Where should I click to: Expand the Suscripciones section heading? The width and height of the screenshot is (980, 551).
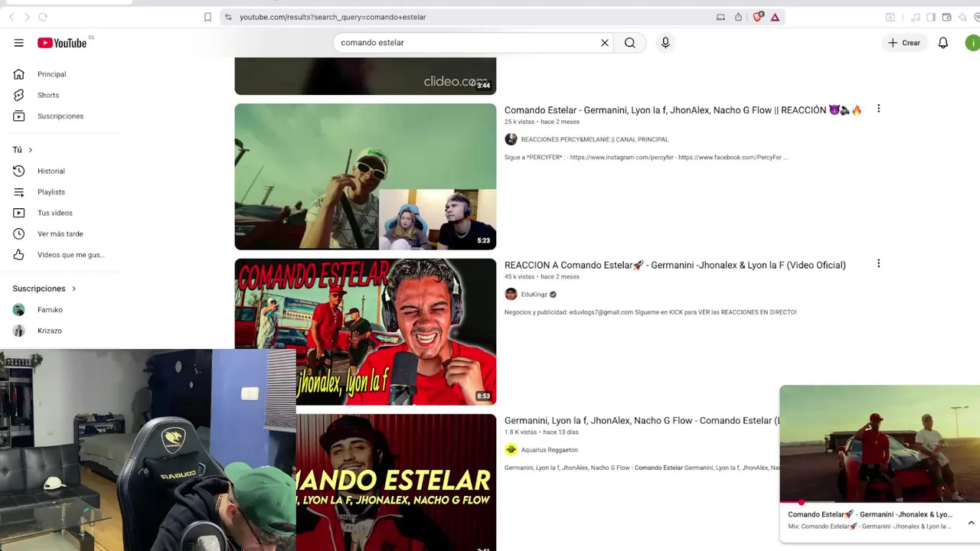coord(44,289)
